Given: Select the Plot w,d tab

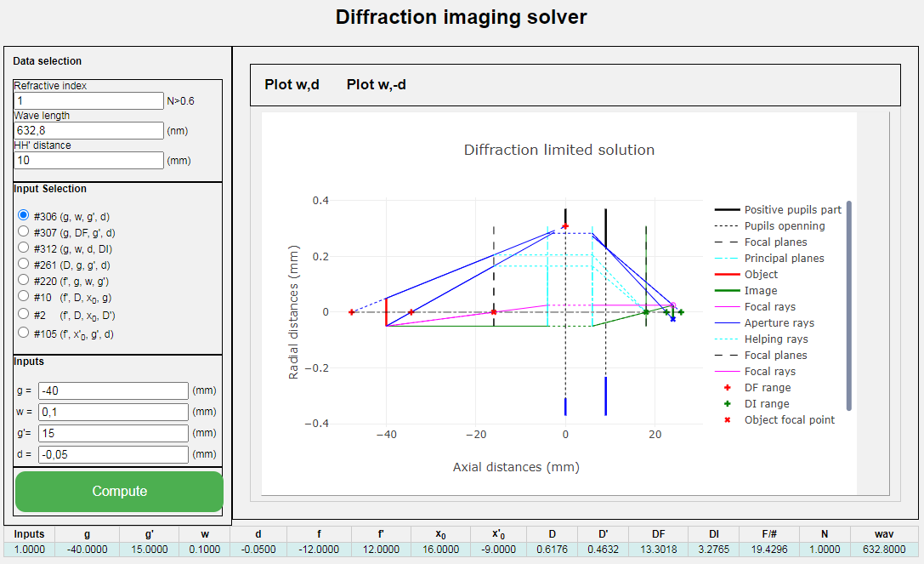Looking at the screenshot, I should (292, 84).
